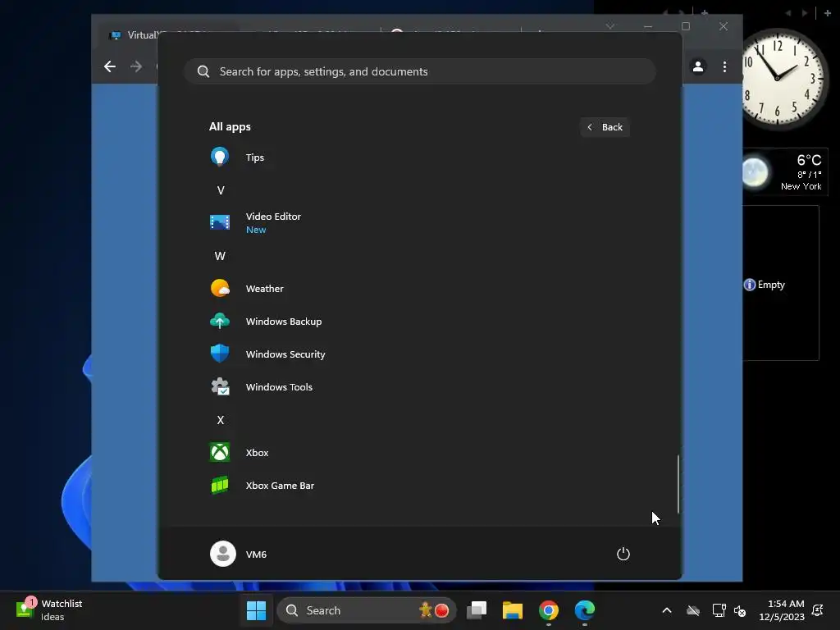Open the notification bell icon

pyautogui.click(x=818, y=609)
